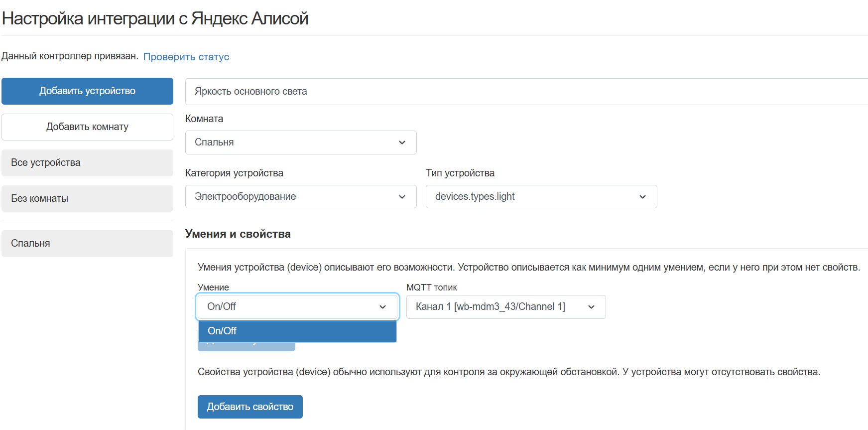Open the MQTT топик dropdown Канал 1
This screenshot has width=868, height=430.
[498, 307]
